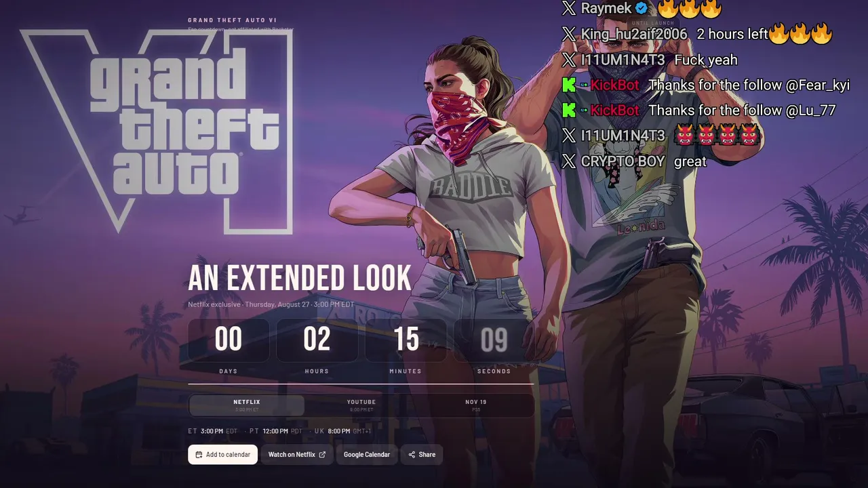Image resolution: width=868 pixels, height=488 pixels.
Task: Click the Grand Theft Auto VI logo
Action: tap(157, 131)
